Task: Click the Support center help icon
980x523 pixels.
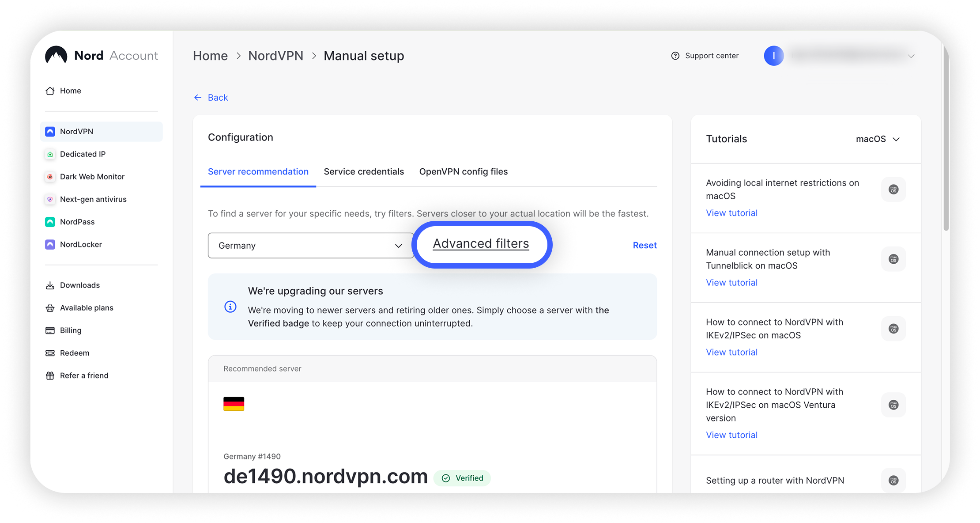Action: point(675,56)
